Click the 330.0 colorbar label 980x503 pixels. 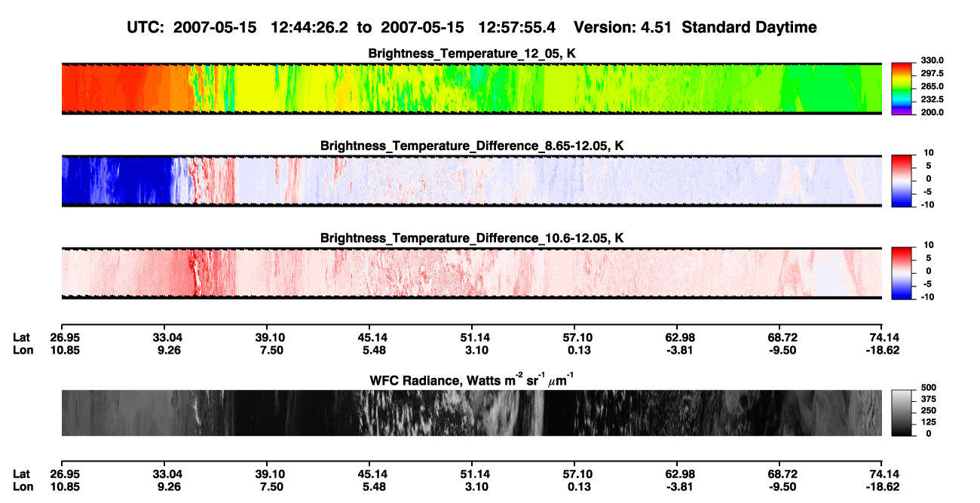click(932, 60)
